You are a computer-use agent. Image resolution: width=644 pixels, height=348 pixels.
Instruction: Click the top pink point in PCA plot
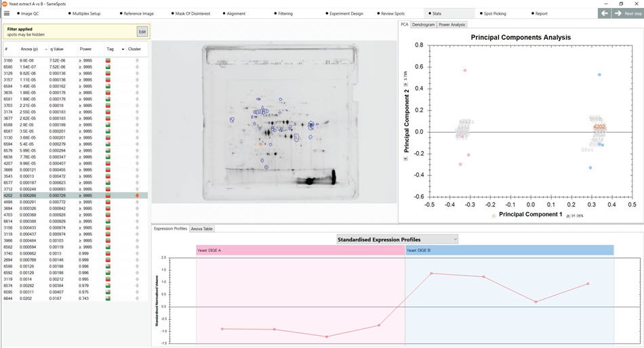465,70
